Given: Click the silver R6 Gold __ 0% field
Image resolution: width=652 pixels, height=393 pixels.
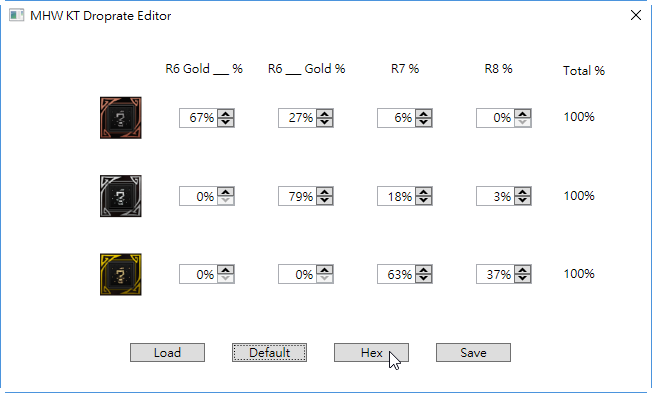Looking at the screenshot, I should pos(198,196).
